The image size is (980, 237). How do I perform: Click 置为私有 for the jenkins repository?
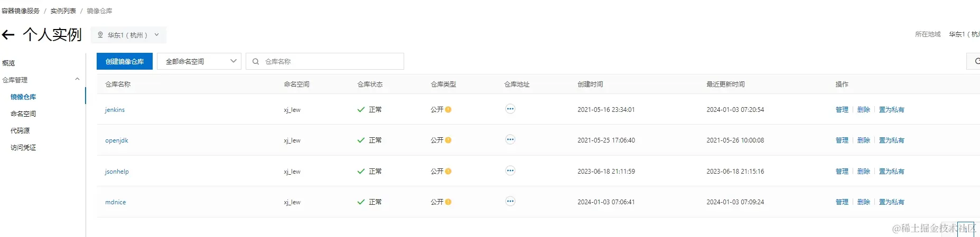tap(892, 110)
